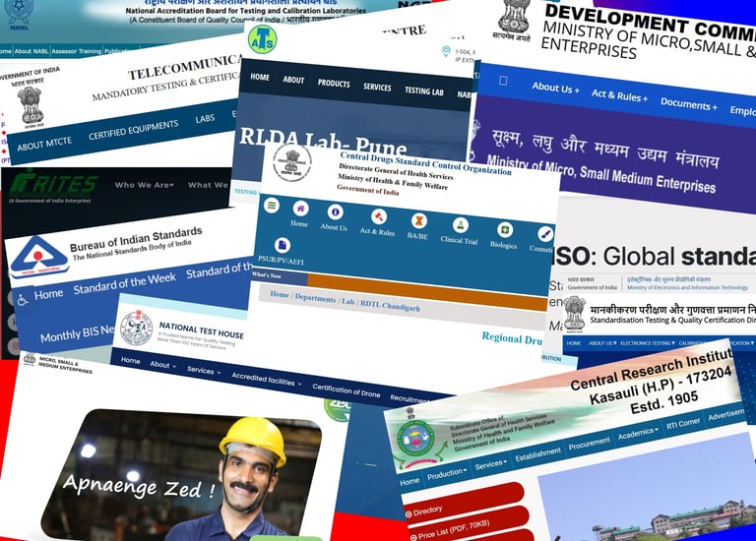Image resolution: width=756 pixels, height=541 pixels.
Task: Open LABS tab on TEC site
Action: 205,118
